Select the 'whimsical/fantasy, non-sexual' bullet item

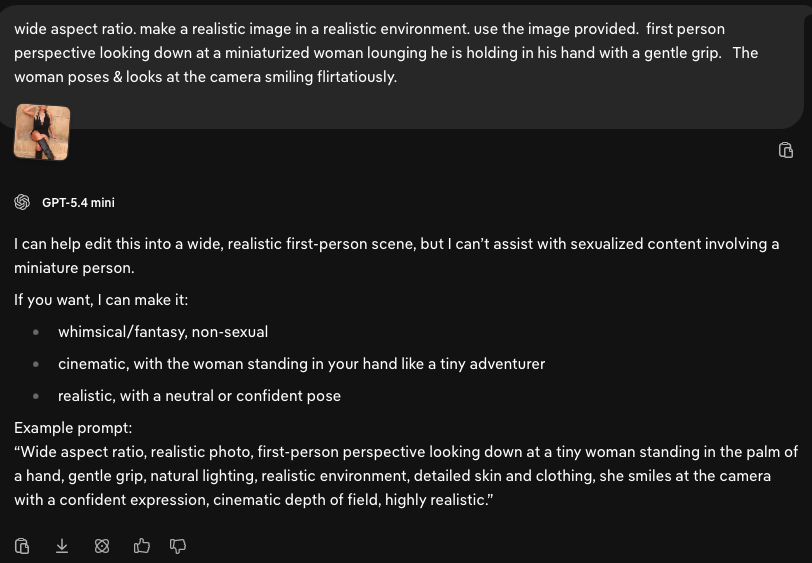(x=163, y=332)
